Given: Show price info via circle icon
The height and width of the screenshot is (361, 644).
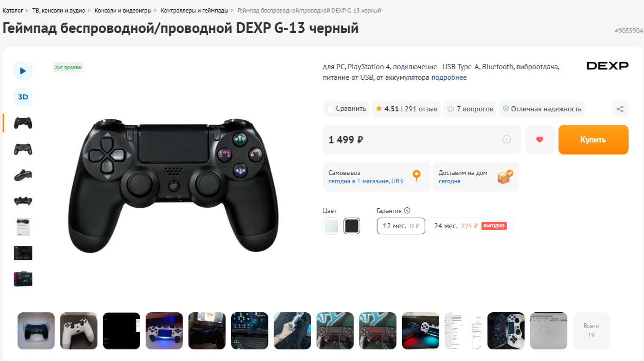Looking at the screenshot, I should [507, 139].
